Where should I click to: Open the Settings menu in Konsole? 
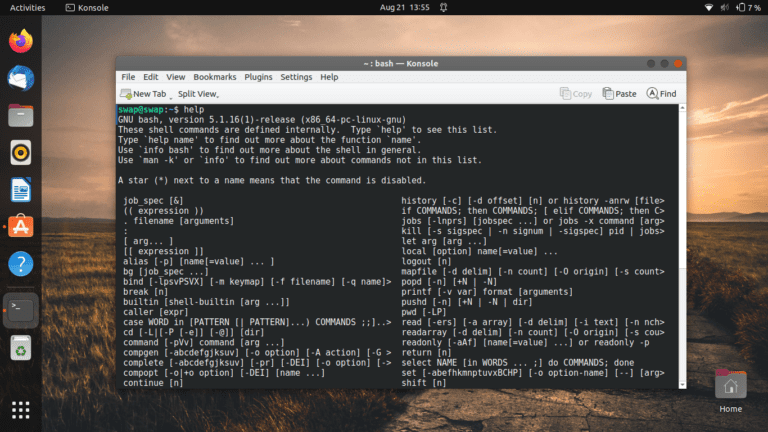pyautogui.click(x=296, y=77)
